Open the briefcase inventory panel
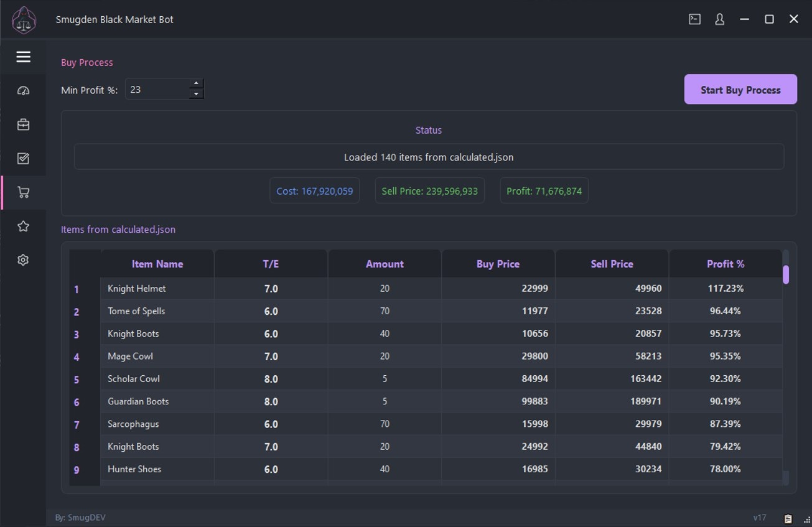 point(23,124)
